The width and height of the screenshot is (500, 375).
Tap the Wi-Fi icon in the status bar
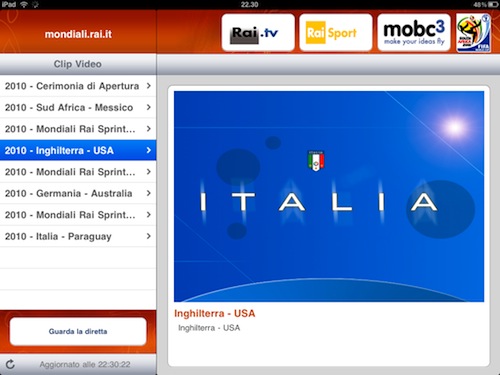(24, 4)
